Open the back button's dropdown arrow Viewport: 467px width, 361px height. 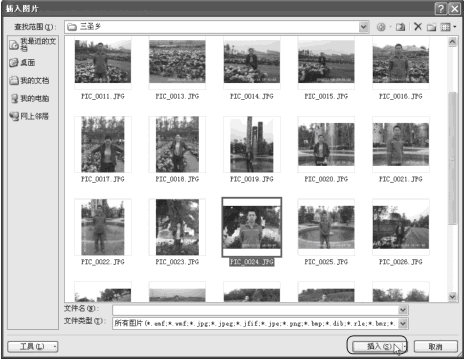(390, 27)
